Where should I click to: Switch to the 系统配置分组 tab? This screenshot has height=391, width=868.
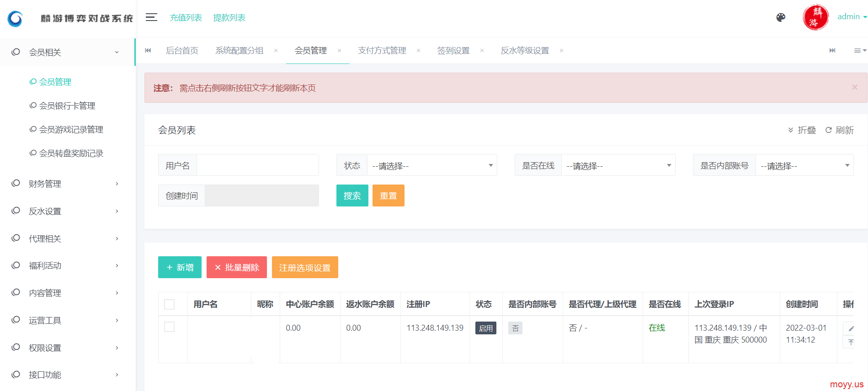240,50
